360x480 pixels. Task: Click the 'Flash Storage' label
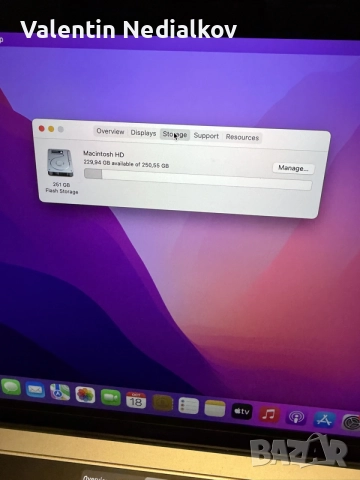62,191
